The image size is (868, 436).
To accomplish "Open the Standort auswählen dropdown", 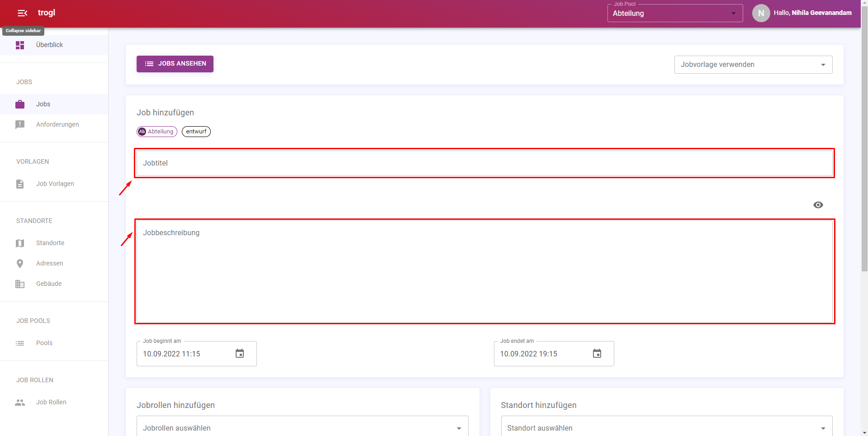I will coord(666,428).
